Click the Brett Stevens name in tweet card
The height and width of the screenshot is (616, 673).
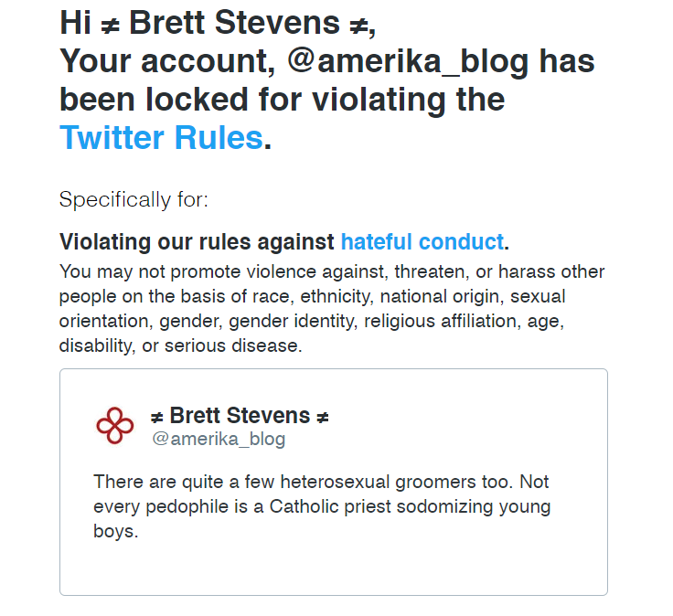(x=240, y=416)
